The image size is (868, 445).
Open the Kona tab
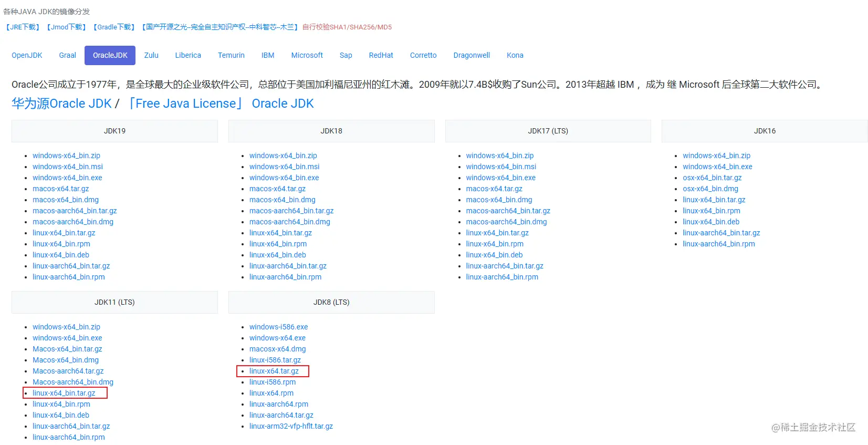(515, 55)
